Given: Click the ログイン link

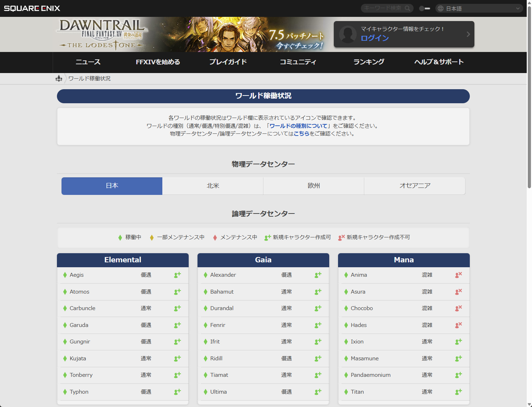Looking at the screenshot, I should [375, 38].
